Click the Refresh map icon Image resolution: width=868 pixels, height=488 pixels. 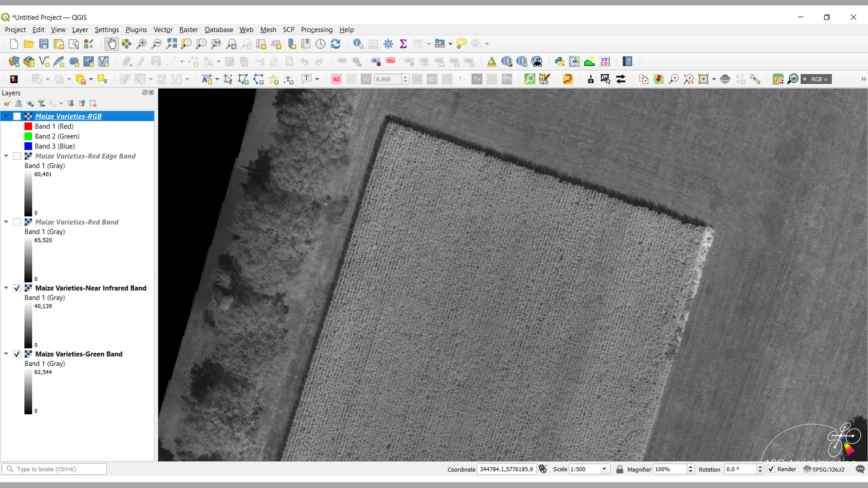[x=335, y=44]
